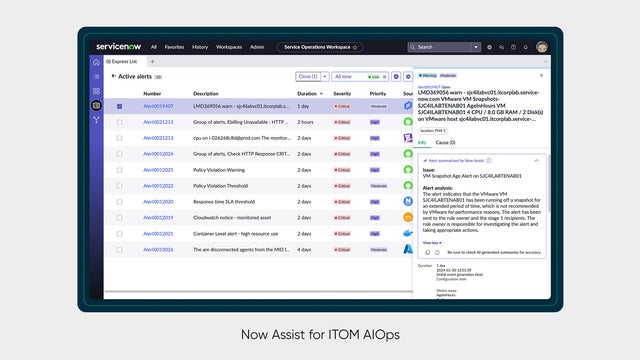This screenshot has width=640, height=360.
Task: Sort by Duration column arrow
Action: pos(321,94)
